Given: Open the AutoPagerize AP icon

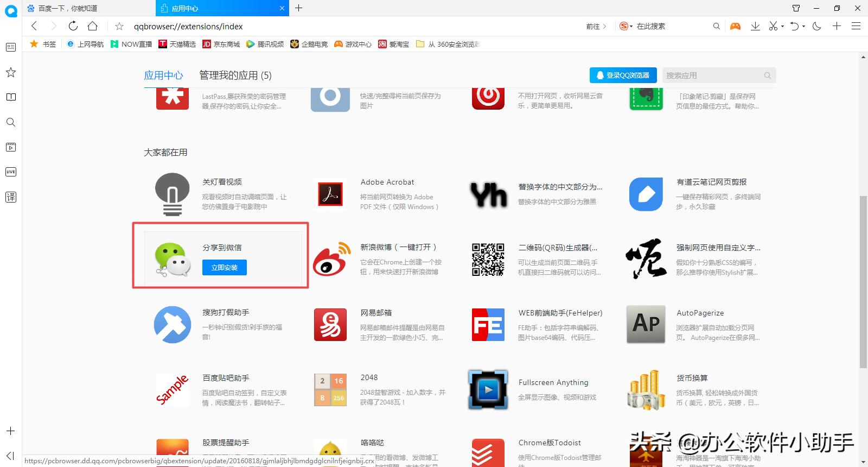Looking at the screenshot, I should pos(646,324).
